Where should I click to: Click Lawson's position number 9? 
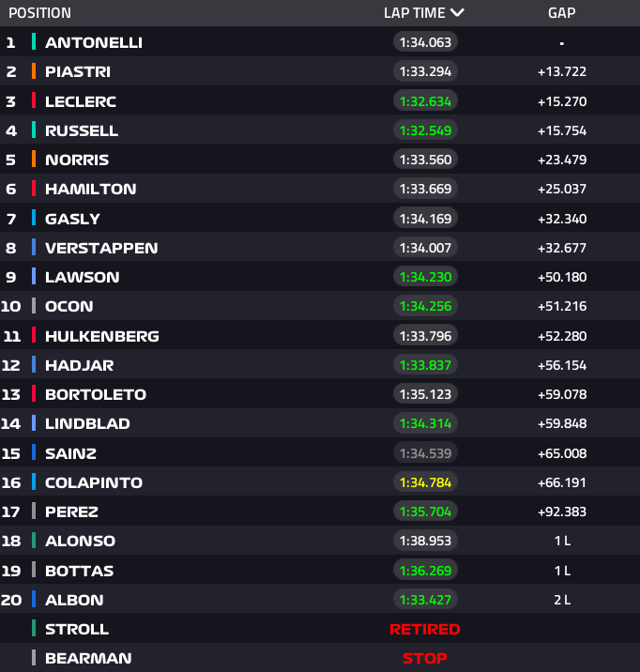point(11,277)
